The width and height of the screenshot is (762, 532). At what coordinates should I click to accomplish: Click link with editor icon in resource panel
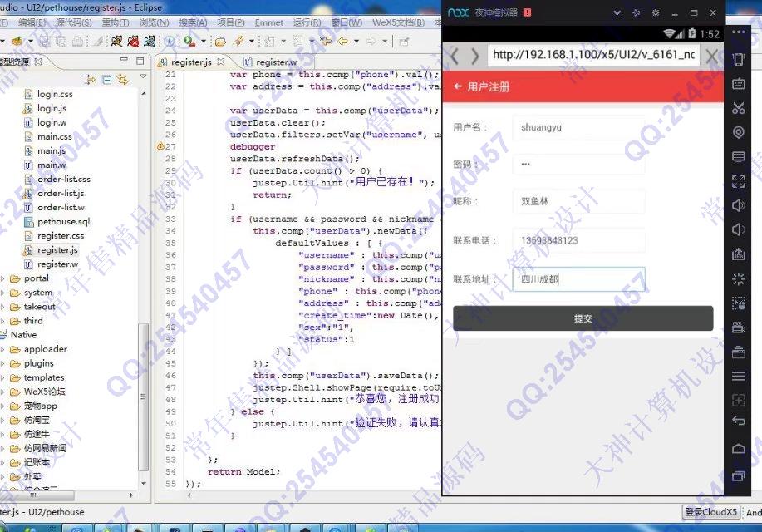122,79
